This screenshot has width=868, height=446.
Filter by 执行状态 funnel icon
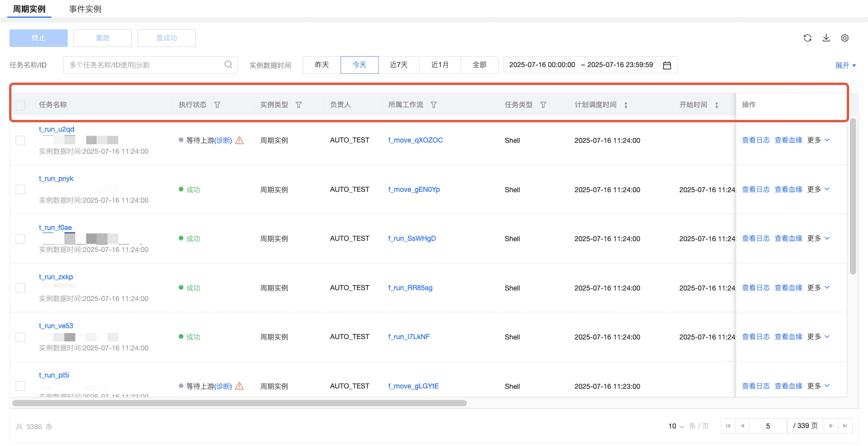(x=217, y=105)
